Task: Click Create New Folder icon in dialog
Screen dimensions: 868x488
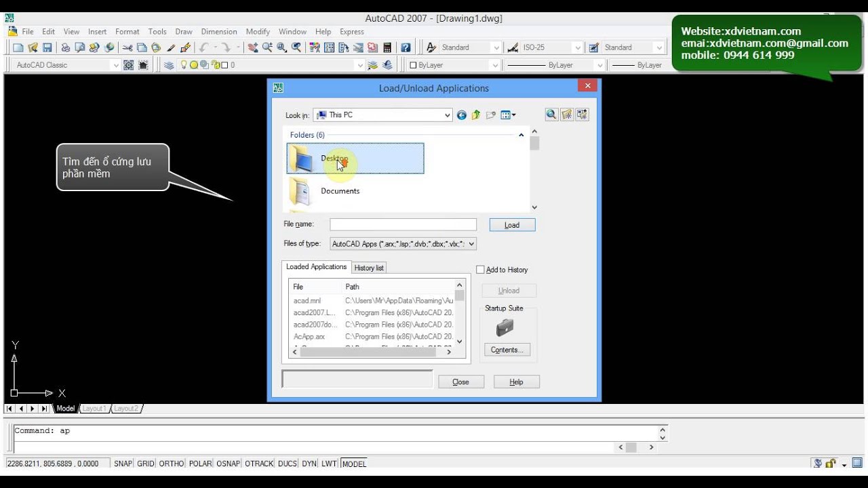Action: click(x=491, y=115)
